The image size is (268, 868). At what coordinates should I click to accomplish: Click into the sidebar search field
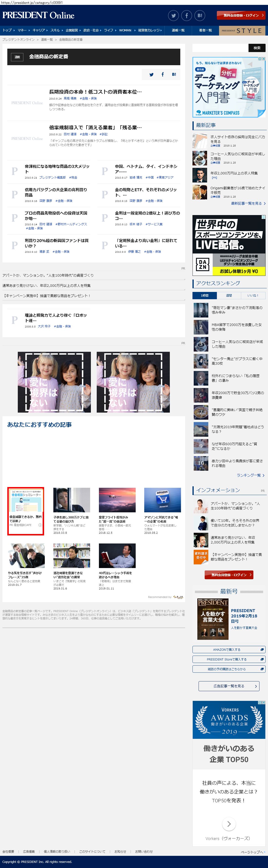220,48
